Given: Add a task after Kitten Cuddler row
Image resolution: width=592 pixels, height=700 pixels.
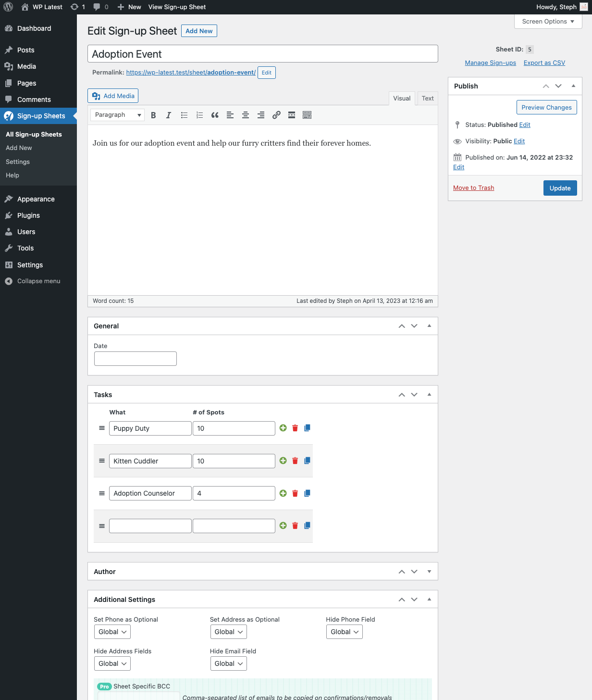Looking at the screenshot, I should [x=283, y=461].
